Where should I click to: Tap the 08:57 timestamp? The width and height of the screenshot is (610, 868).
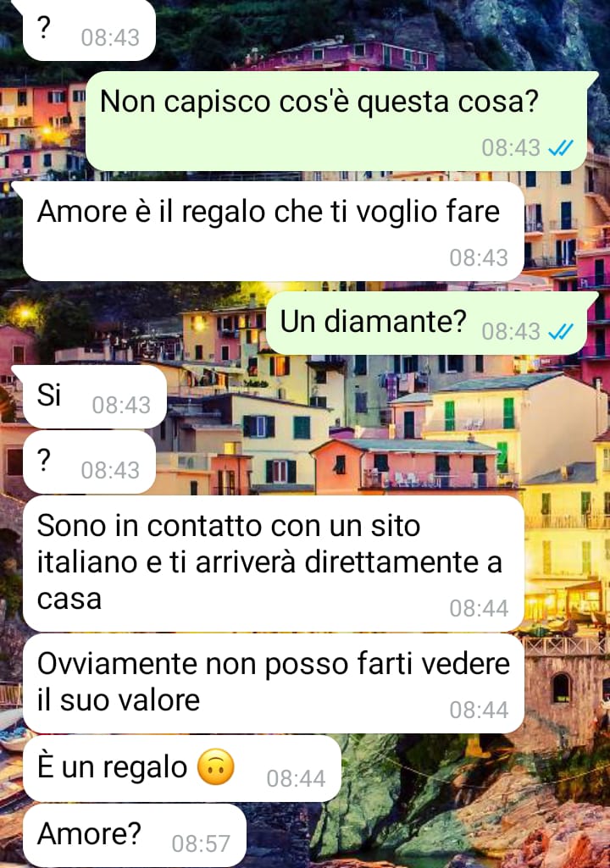[201, 844]
